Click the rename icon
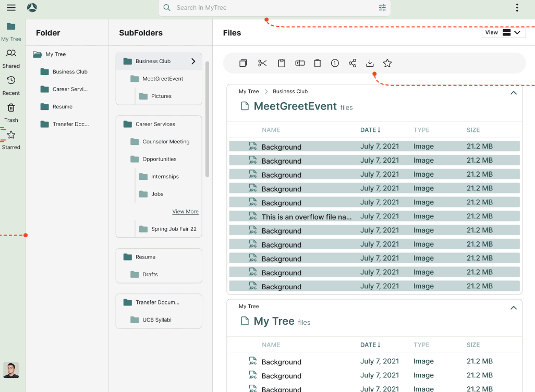Viewport: 535px width, 392px height. coord(300,63)
